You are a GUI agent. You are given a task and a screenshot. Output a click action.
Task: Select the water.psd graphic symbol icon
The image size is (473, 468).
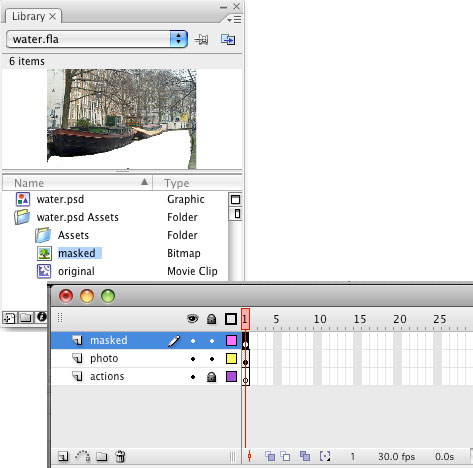23,199
